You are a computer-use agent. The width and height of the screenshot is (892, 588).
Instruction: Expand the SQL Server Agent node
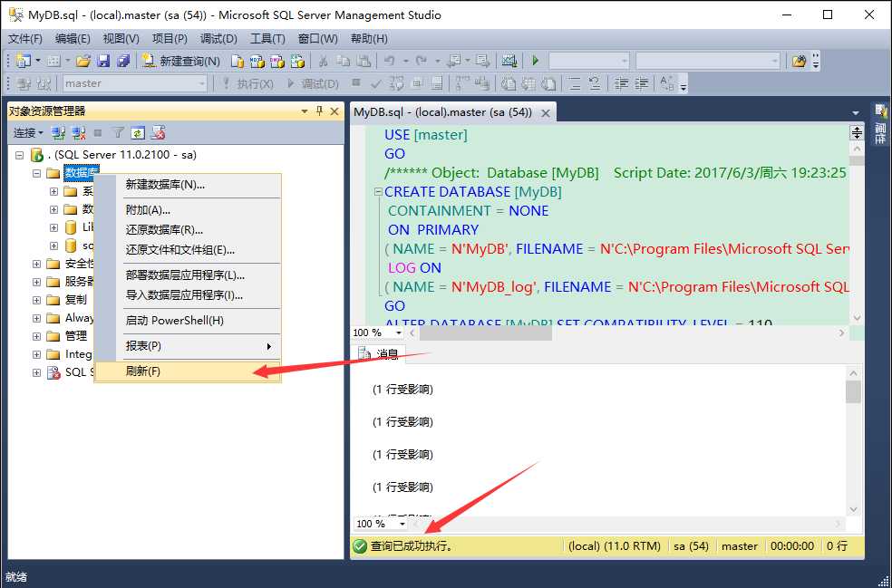(x=37, y=372)
